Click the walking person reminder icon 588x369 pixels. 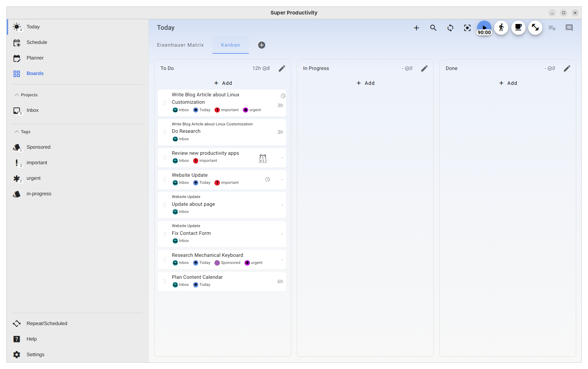click(501, 28)
